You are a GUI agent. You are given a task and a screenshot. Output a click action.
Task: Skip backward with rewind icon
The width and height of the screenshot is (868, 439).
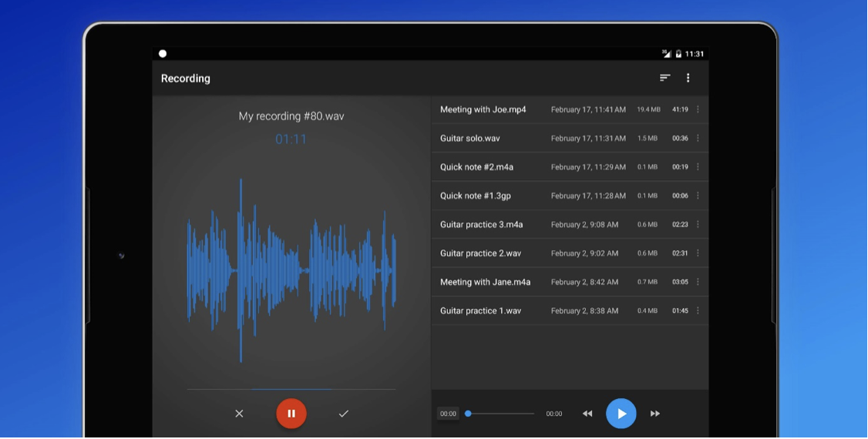[x=587, y=414]
